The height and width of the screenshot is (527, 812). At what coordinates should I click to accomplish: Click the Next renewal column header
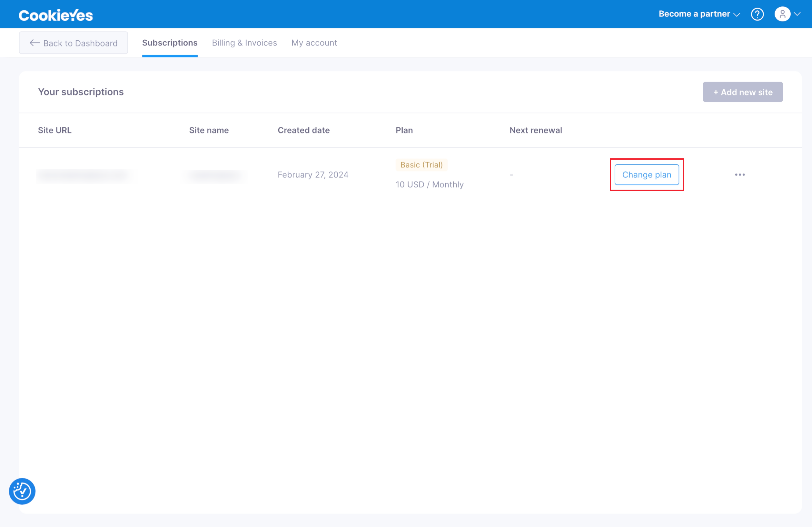coord(535,130)
